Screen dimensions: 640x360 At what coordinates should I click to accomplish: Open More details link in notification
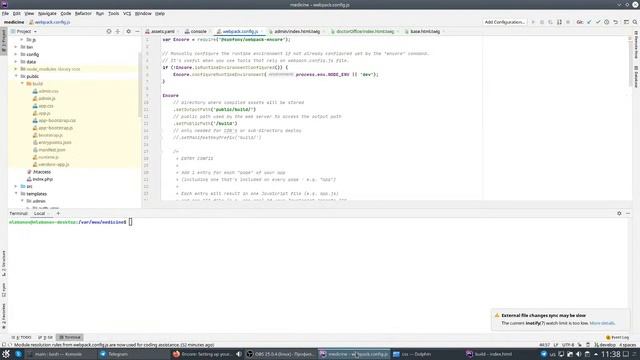click(602, 323)
